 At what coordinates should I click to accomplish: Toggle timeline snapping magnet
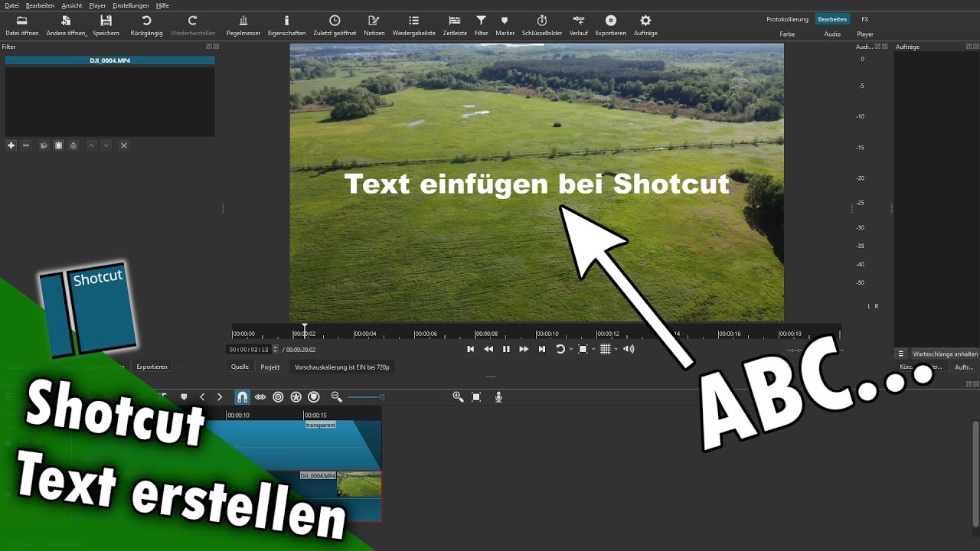[x=242, y=396]
